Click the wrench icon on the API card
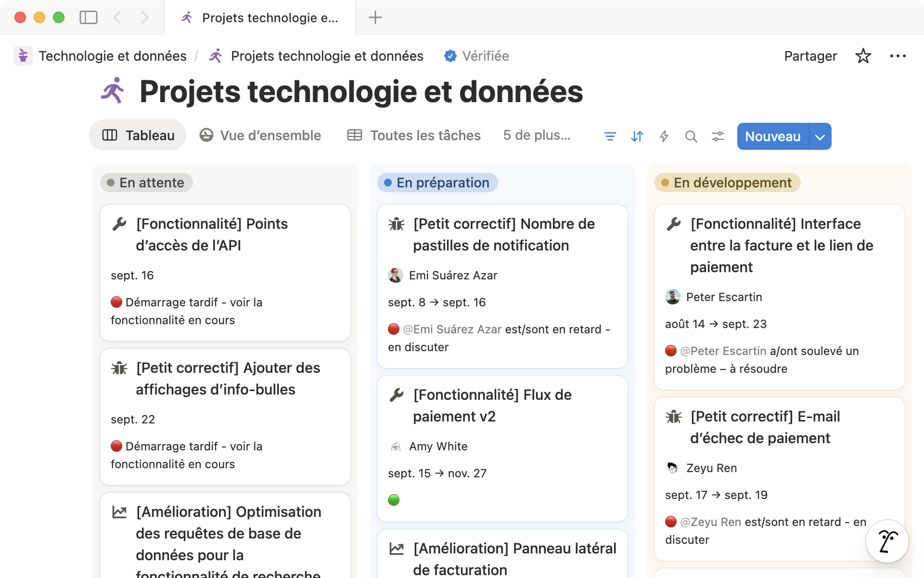Screen dimensions: 924x578 (x=118, y=223)
